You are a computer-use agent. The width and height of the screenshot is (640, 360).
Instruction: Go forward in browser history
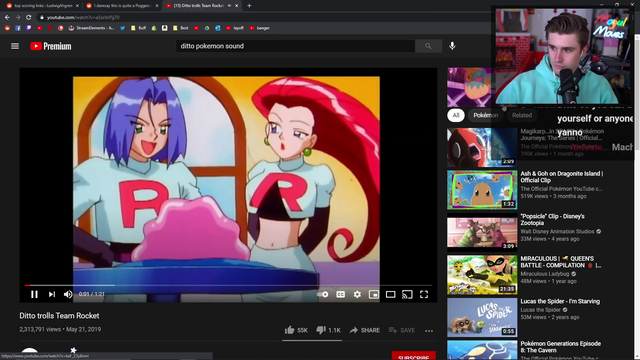click(18, 17)
